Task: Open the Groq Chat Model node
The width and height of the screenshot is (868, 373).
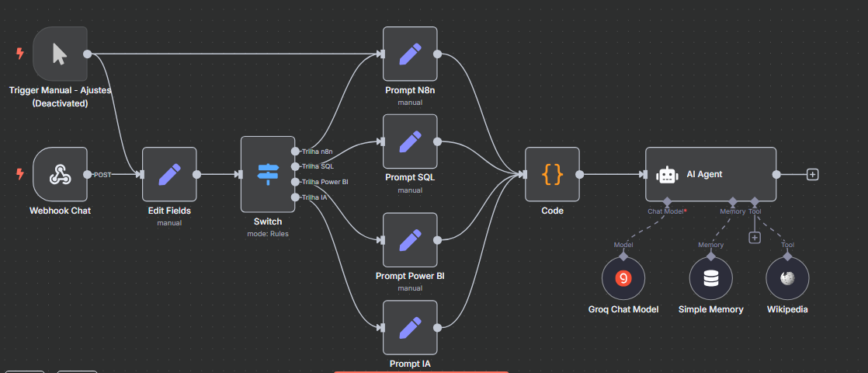Action: 623,278
